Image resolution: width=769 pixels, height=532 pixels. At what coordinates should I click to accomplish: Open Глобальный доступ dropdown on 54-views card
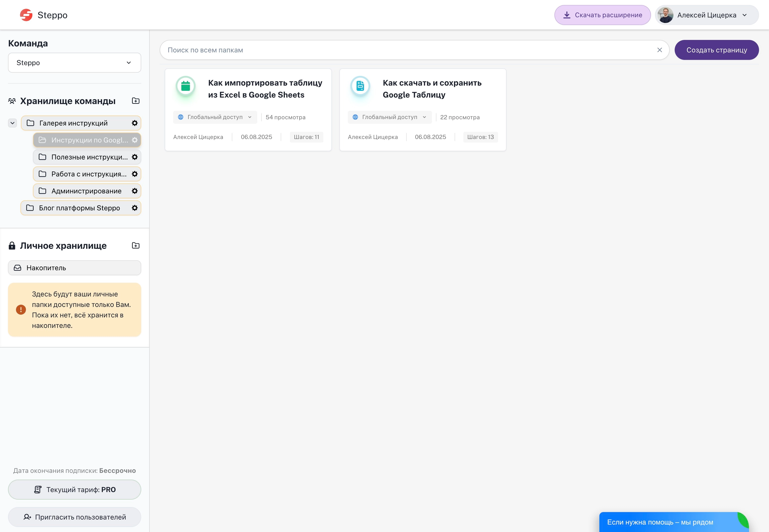[x=215, y=117]
